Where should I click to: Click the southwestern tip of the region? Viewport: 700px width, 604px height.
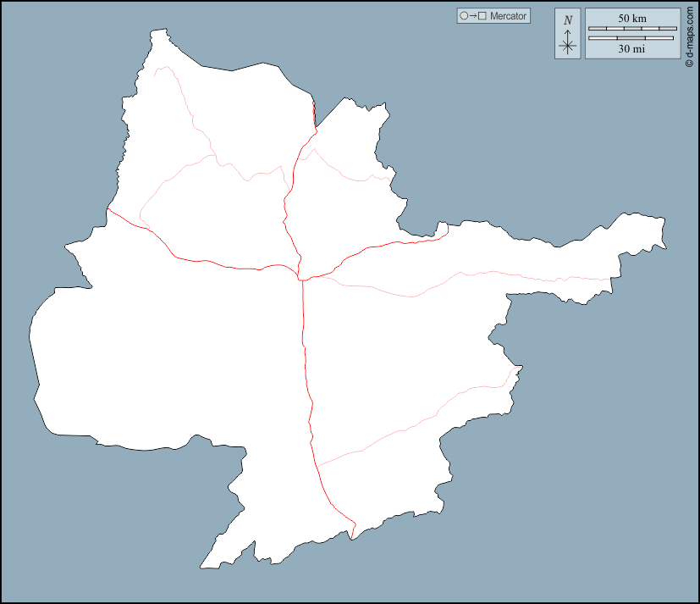click(203, 566)
